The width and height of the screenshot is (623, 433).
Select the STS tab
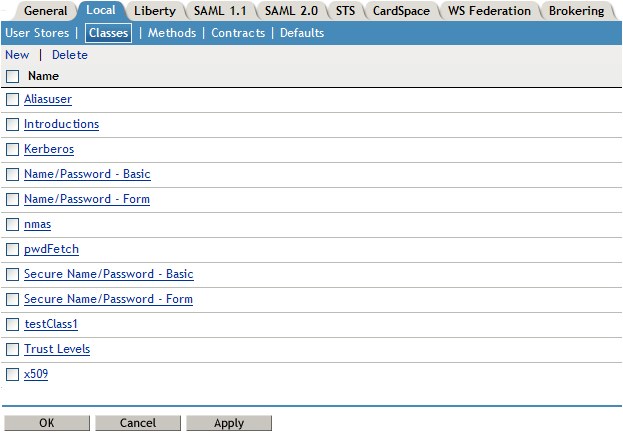[345, 11]
